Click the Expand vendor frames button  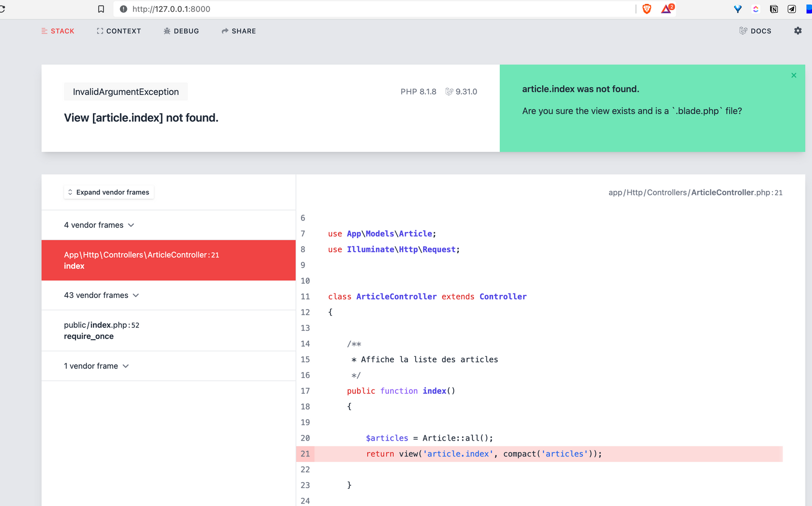click(x=109, y=192)
